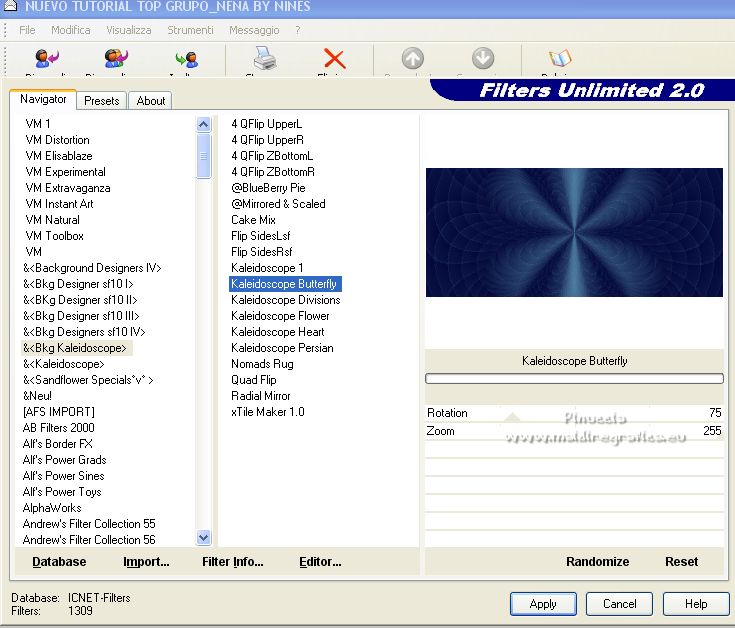Switch to the Presets tab

(102, 101)
